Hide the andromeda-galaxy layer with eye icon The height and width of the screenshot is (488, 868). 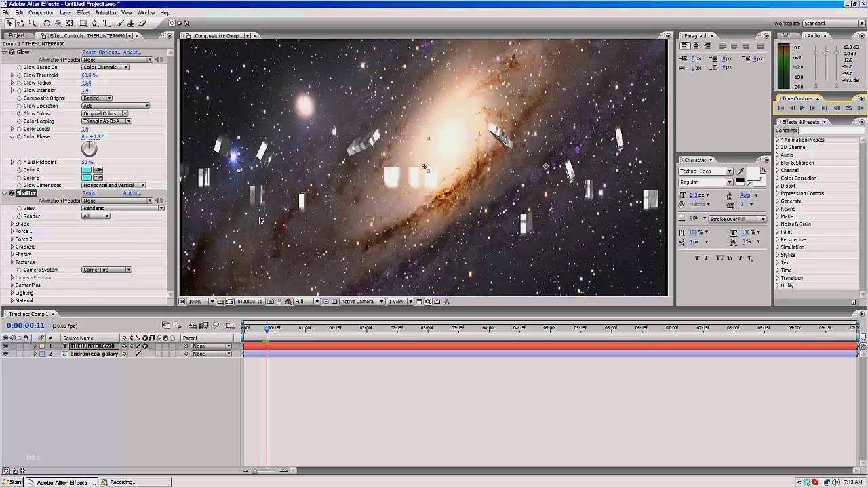click(x=5, y=354)
